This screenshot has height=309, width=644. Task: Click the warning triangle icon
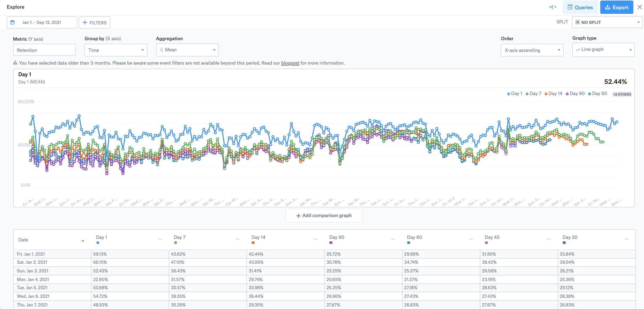pyautogui.click(x=15, y=63)
